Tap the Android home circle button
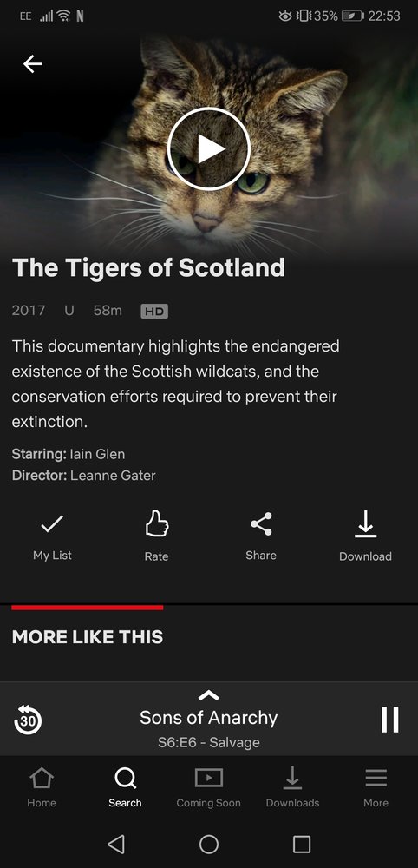Image resolution: width=418 pixels, height=868 pixels. [x=209, y=844]
